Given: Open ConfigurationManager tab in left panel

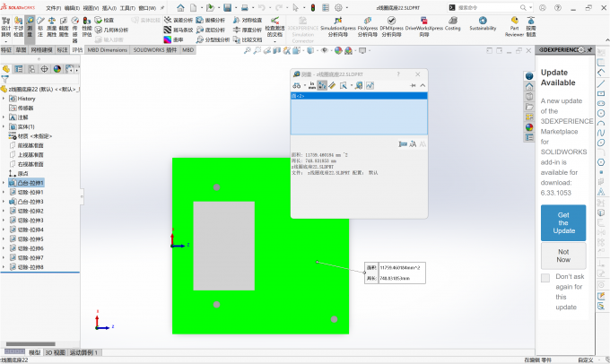Looking at the screenshot, I should point(31,69).
